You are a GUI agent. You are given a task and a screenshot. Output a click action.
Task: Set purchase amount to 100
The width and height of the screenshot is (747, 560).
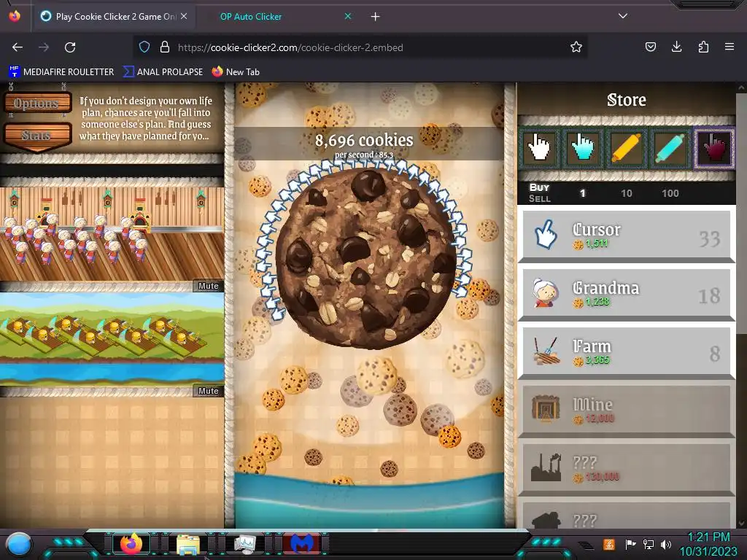click(670, 193)
